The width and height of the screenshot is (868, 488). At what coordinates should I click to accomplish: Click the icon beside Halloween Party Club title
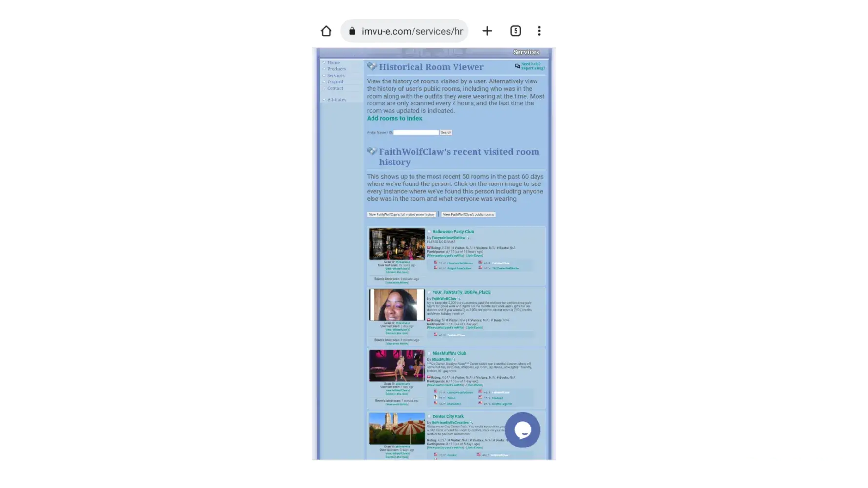coord(429,232)
